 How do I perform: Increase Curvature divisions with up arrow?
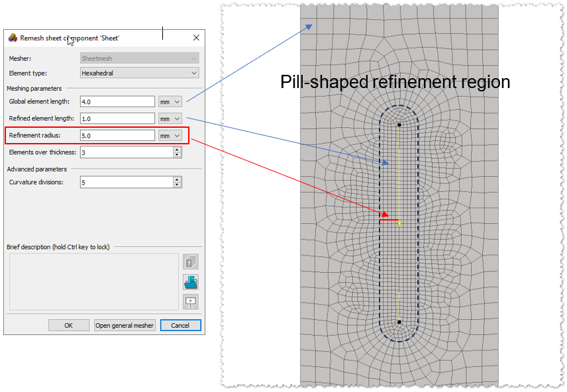177,179
